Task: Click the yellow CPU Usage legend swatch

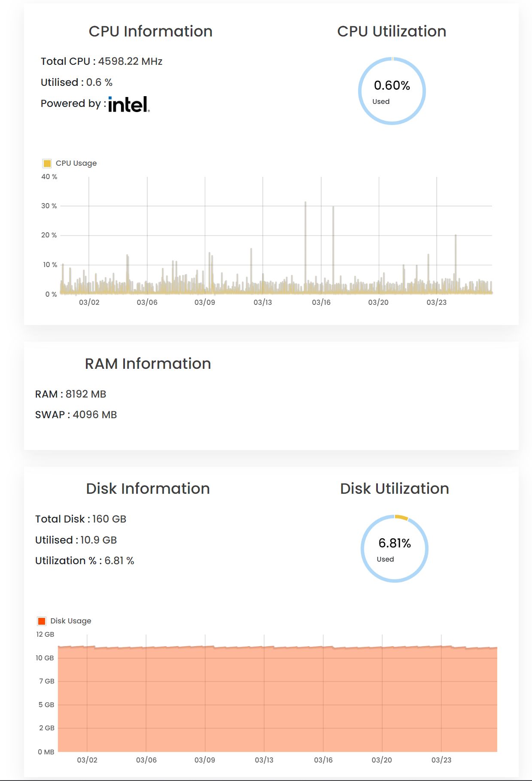Action: point(47,163)
